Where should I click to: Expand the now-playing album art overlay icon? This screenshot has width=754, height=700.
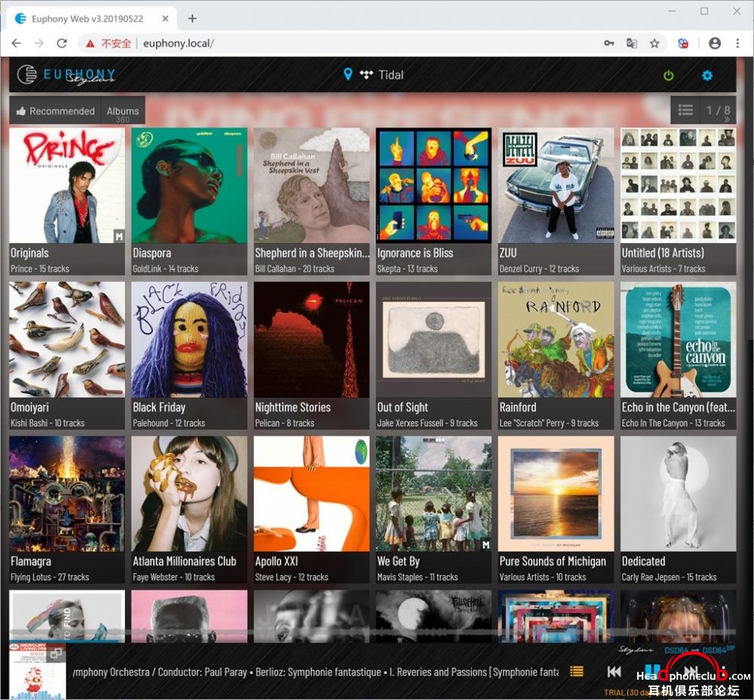[x=57, y=652]
